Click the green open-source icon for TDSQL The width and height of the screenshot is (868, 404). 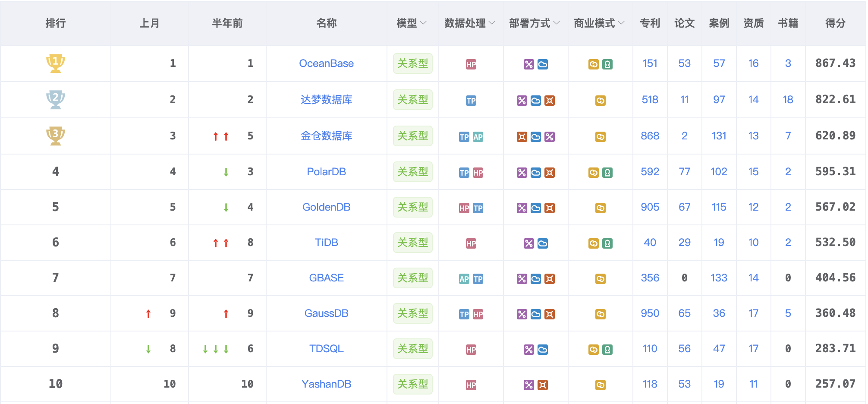pos(607,350)
